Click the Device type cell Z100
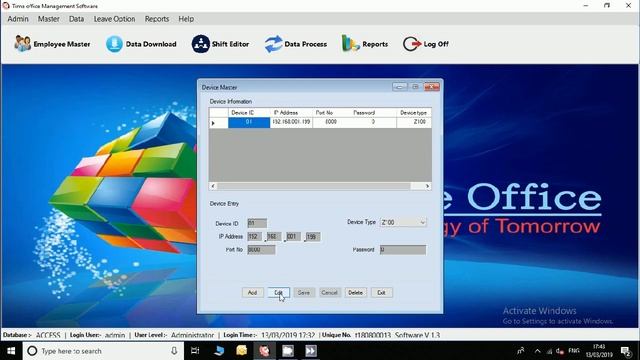The height and width of the screenshot is (360, 640). coord(414,122)
